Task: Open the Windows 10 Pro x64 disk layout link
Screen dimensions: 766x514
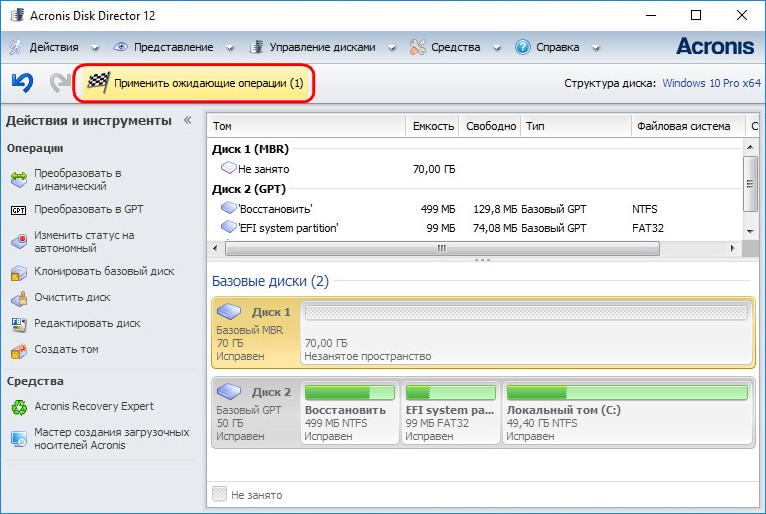Action: (711, 83)
